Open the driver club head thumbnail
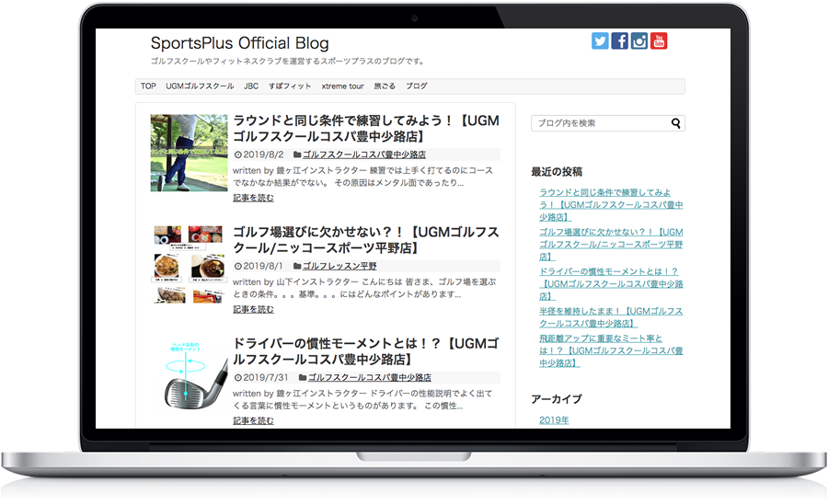The width and height of the screenshot is (828, 504). point(189,376)
